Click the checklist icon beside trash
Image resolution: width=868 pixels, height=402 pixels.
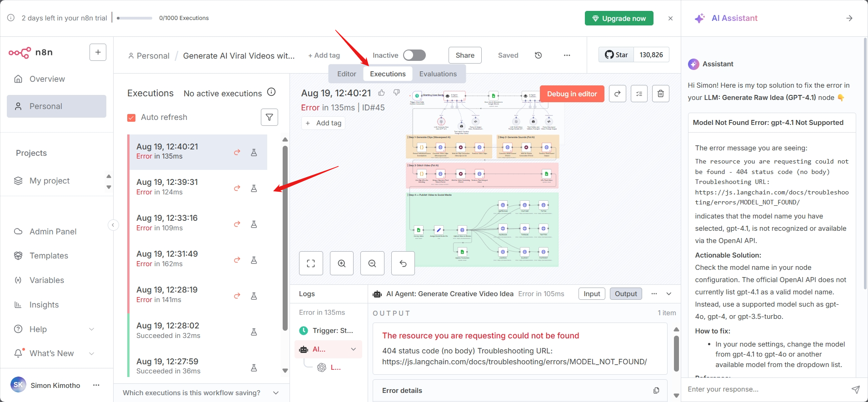click(x=639, y=94)
